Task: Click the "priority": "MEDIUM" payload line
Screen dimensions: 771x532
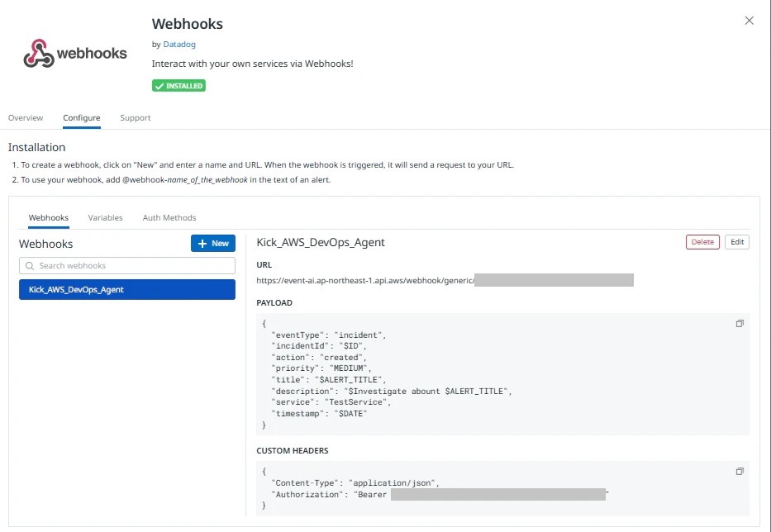Action: [x=321, y=368]
